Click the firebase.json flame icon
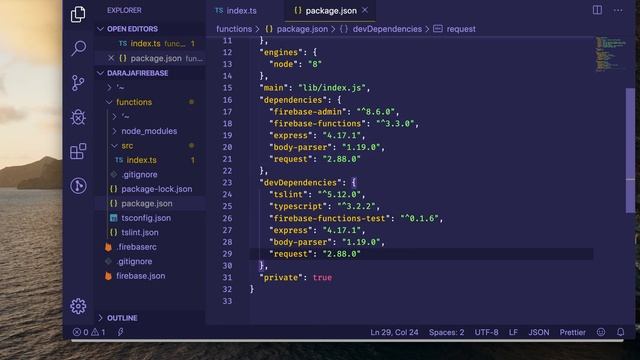This screenshot has width=640, height=360. pyautogui.click(x=108, y=276)
